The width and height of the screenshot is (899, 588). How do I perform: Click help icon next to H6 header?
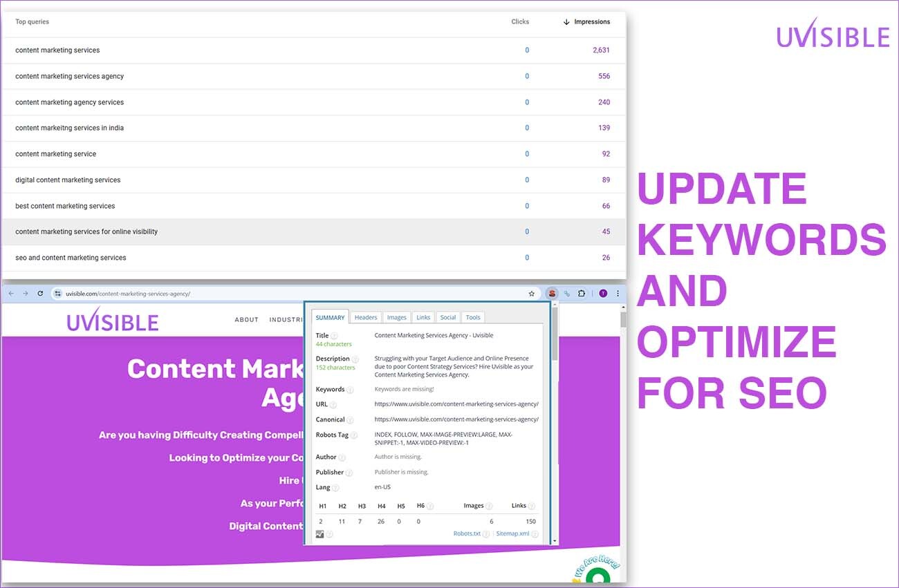[430, 506]
